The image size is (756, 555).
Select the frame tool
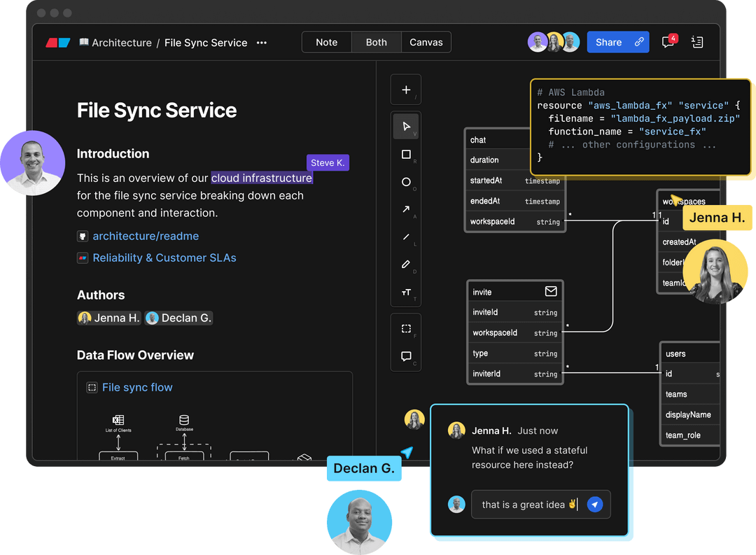(406, 329)
